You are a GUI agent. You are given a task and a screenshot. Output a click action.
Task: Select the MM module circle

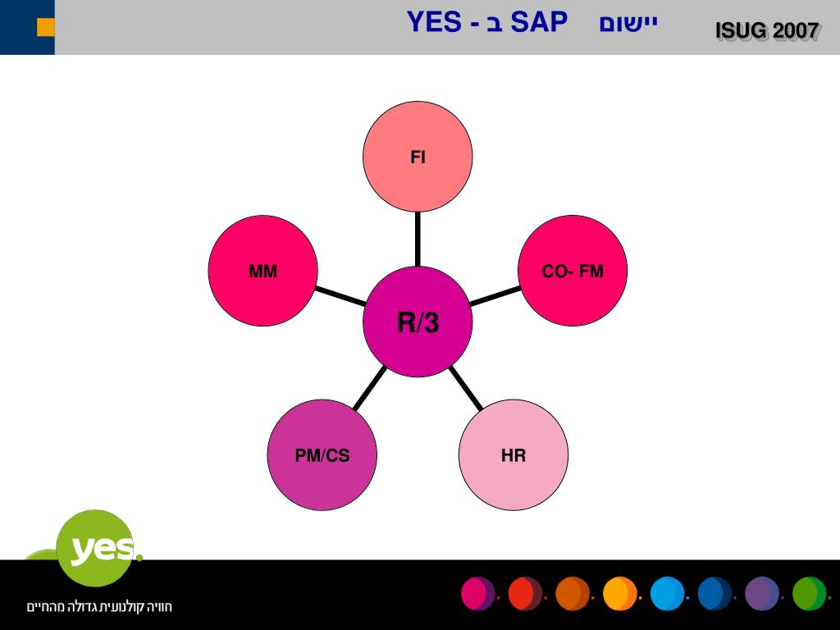pyautogui.click(x=262, y=271)
